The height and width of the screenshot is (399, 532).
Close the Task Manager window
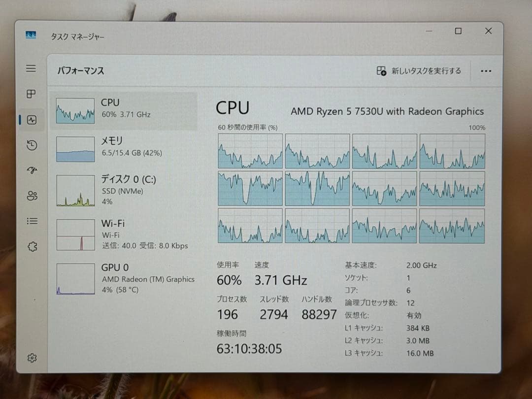488,31
